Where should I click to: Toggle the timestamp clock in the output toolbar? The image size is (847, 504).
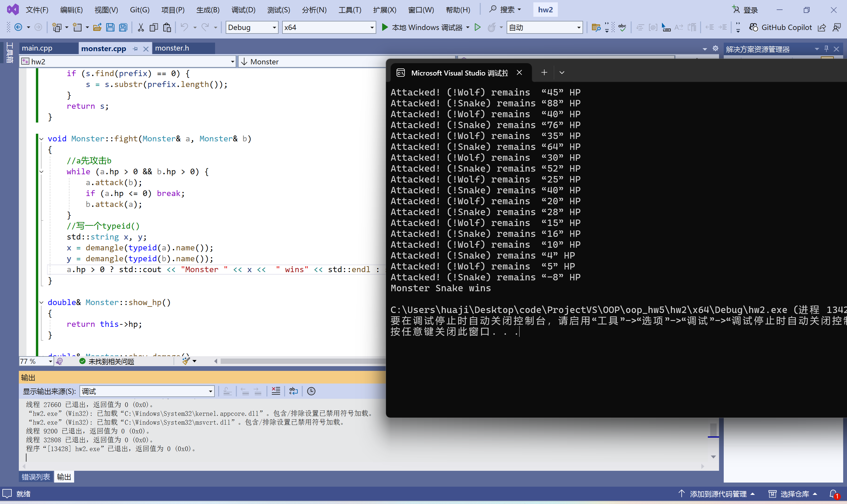point(311,391)
